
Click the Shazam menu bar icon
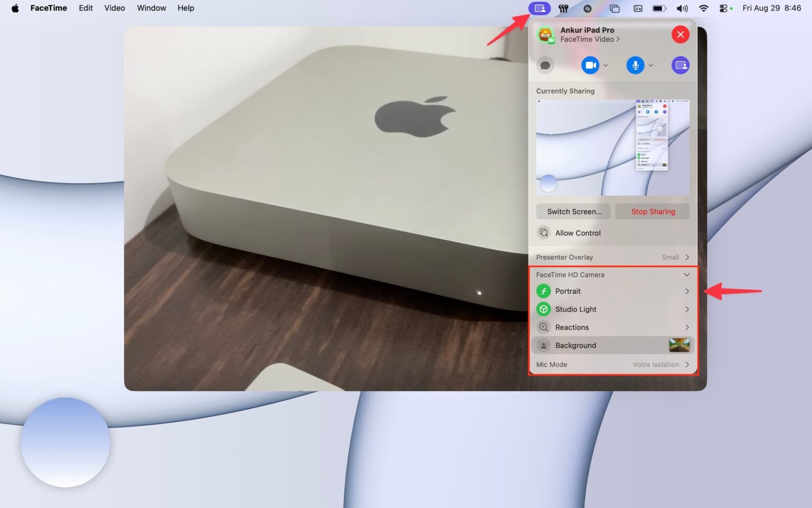coord(587,8)
